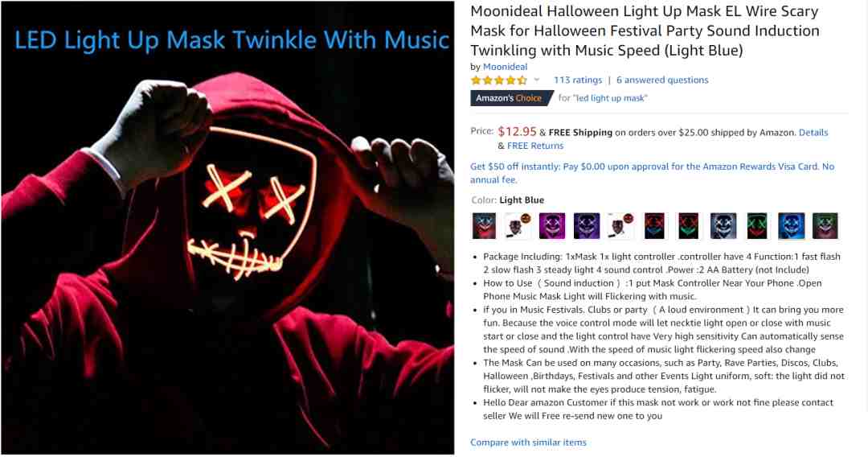Open shipping Details link
The width and height of the screenshot is (868, 457).
(813, 133)
